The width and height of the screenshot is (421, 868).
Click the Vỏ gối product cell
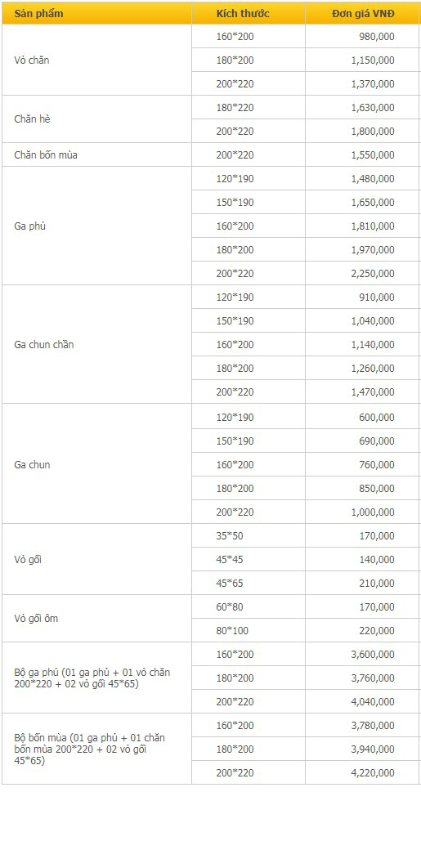[x=97, y=559]
